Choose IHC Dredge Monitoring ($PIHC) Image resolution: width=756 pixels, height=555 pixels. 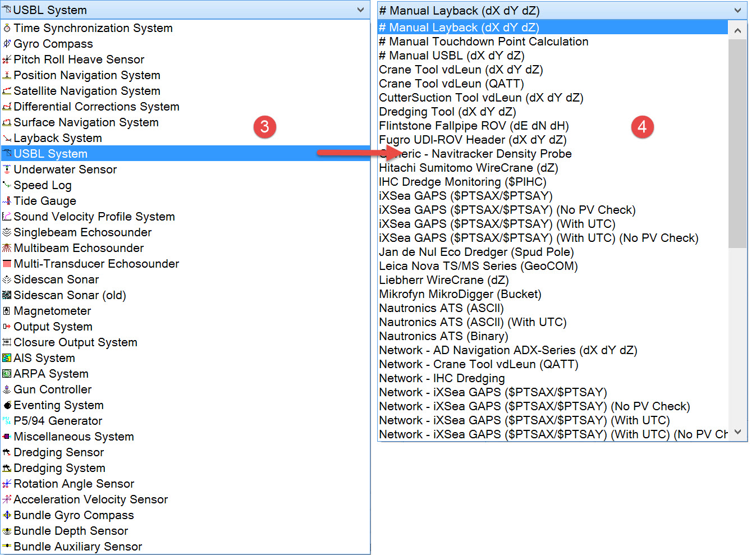point(553,182)
